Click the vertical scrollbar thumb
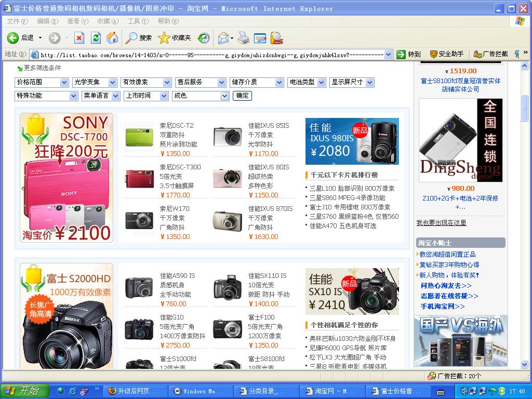 (525, 108)
